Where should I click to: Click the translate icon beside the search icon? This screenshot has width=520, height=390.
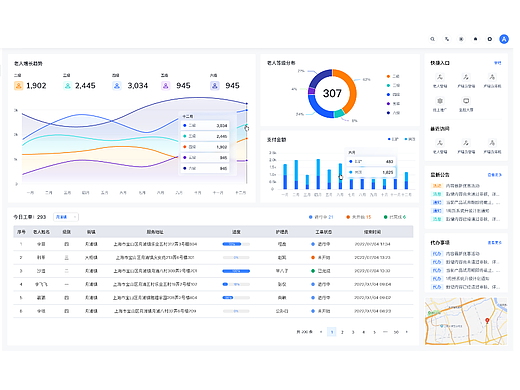tap(447, 39)
